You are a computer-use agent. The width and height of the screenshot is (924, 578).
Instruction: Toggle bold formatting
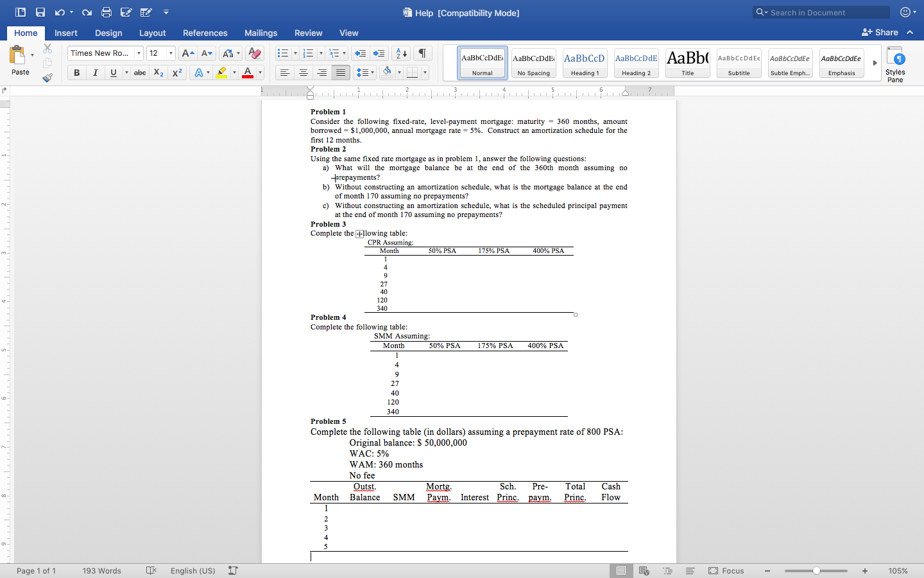[76, 73]
